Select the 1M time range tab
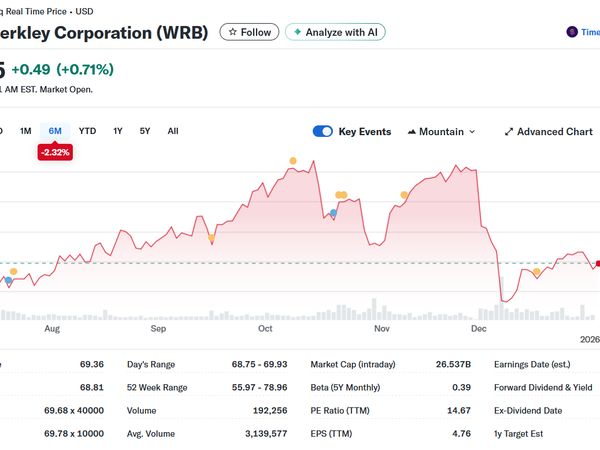Screen dimensions: 600x450 [26, 131]
